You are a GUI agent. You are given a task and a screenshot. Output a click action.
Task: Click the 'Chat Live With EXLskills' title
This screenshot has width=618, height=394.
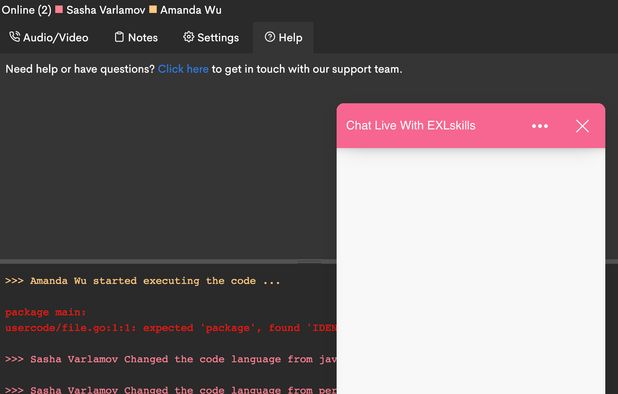coord(411,126)
